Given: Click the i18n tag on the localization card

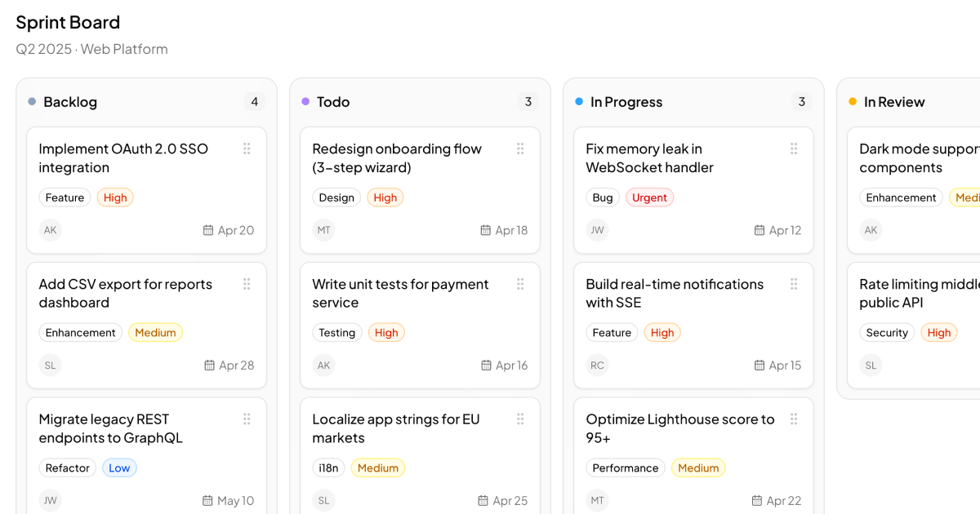Looking at the screenshot, I should pyautogui.click(x=329, y=467).
